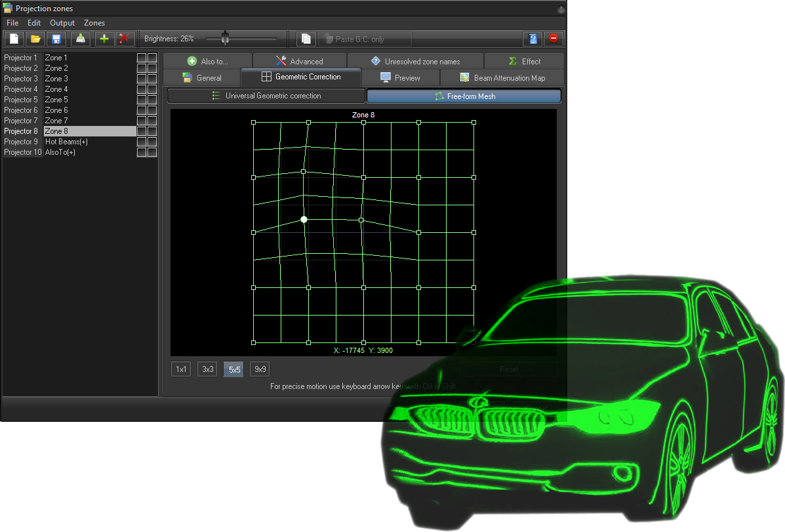This screenshot has height=532, width=785.
Task: Click the mesh top-right corner handle
Action: point(473,122)
